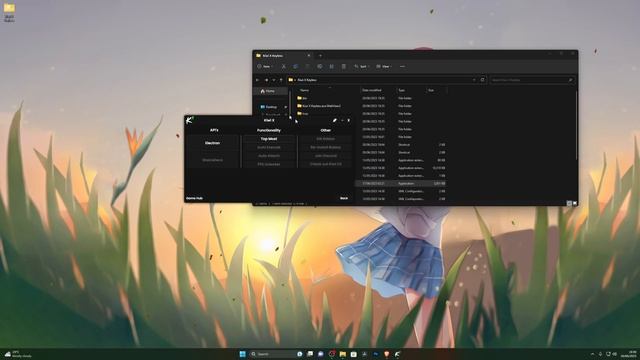Image resolution: width=640 pixels, height=360 pixels.
Task: Select the highlighted Application file row
Action: tap(401, 184)
